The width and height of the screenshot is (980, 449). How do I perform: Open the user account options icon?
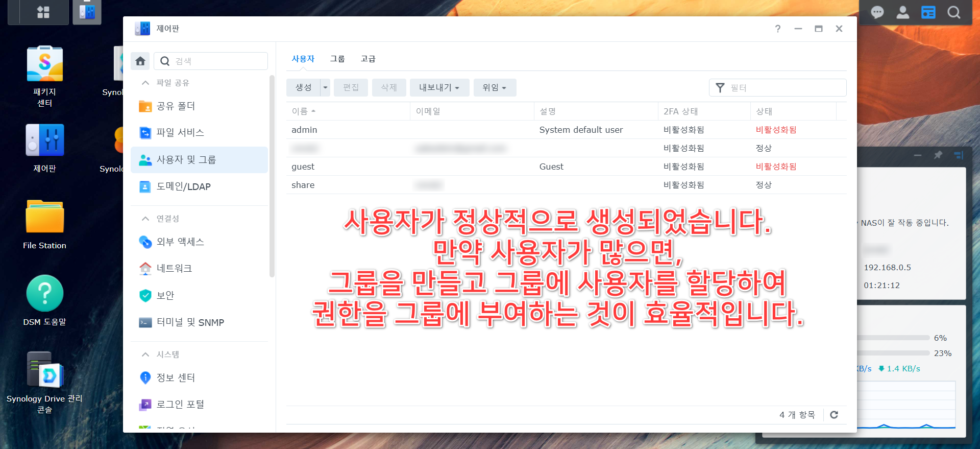(x=902, y=12)
